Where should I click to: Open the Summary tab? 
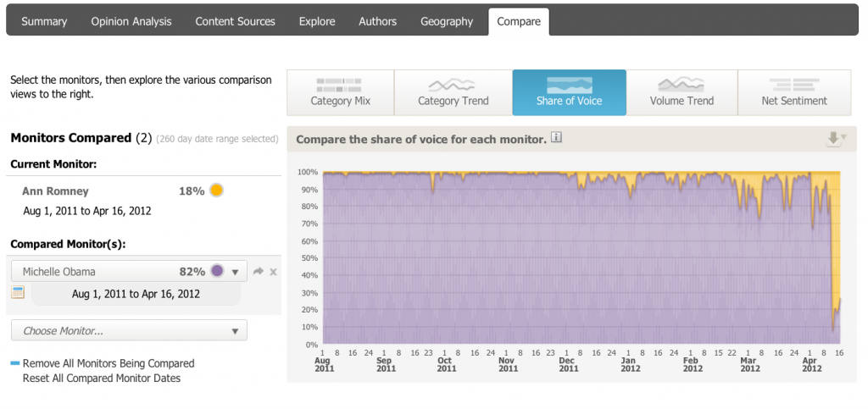(x=44, y=21)
